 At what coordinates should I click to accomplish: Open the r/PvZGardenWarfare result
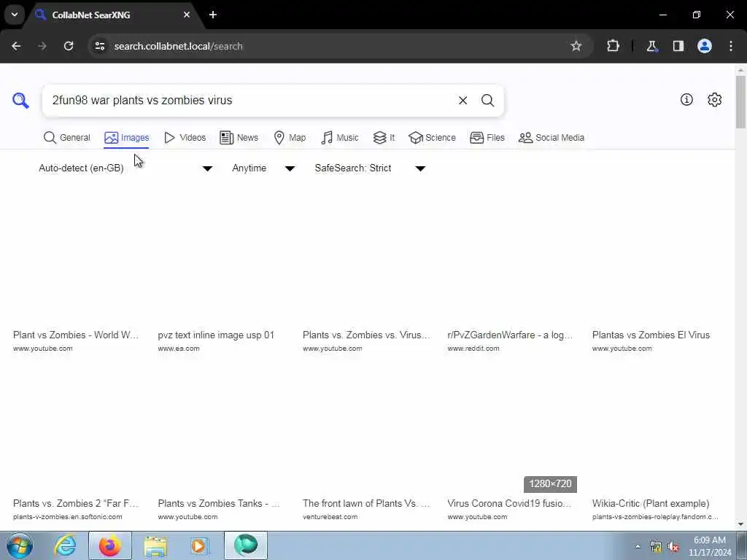[510, 335]
